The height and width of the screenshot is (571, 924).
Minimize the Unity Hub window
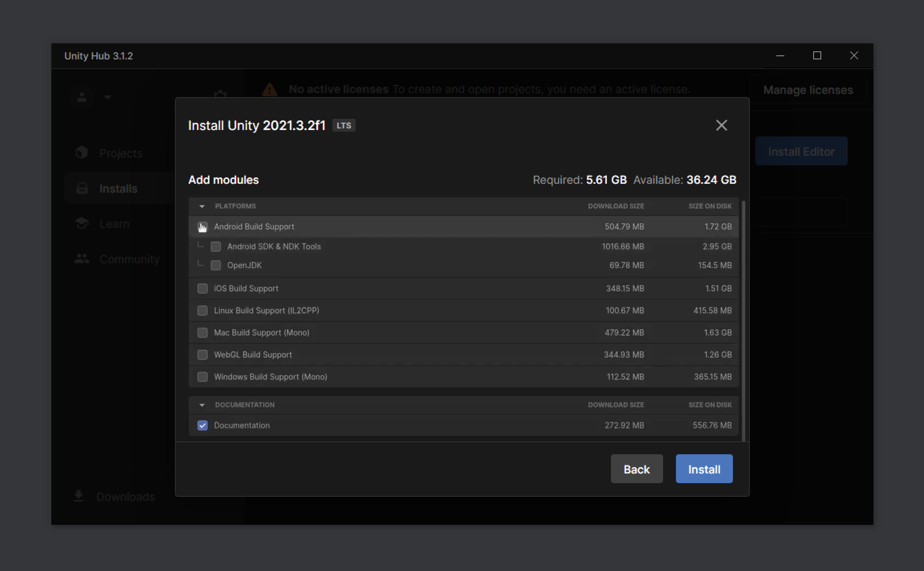click(780, 56)
